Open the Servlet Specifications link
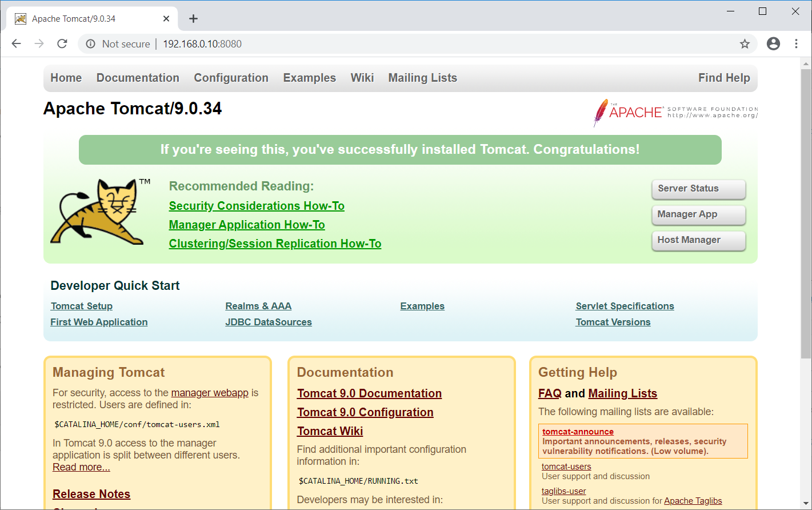812x510 pixels. tap(625, 306)
